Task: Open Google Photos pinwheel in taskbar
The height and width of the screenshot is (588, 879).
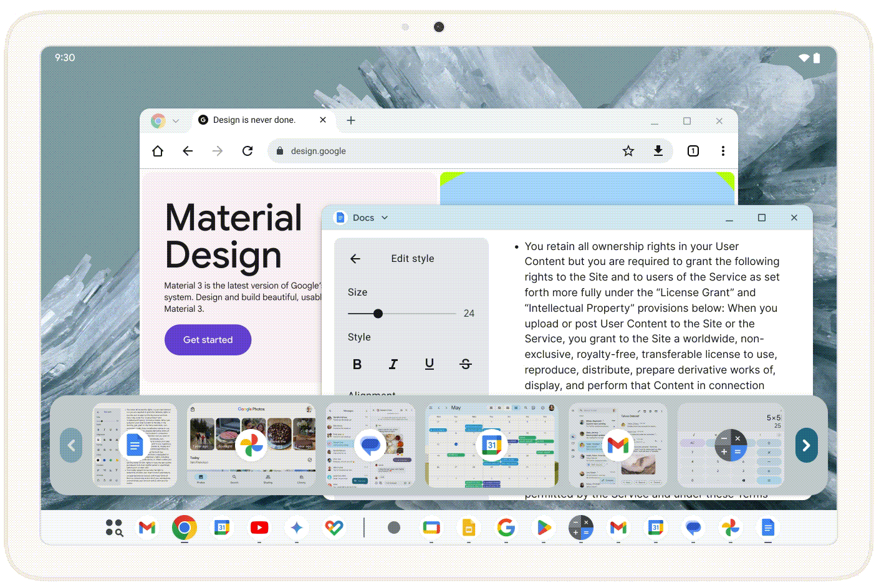Action: pos(731,528)
